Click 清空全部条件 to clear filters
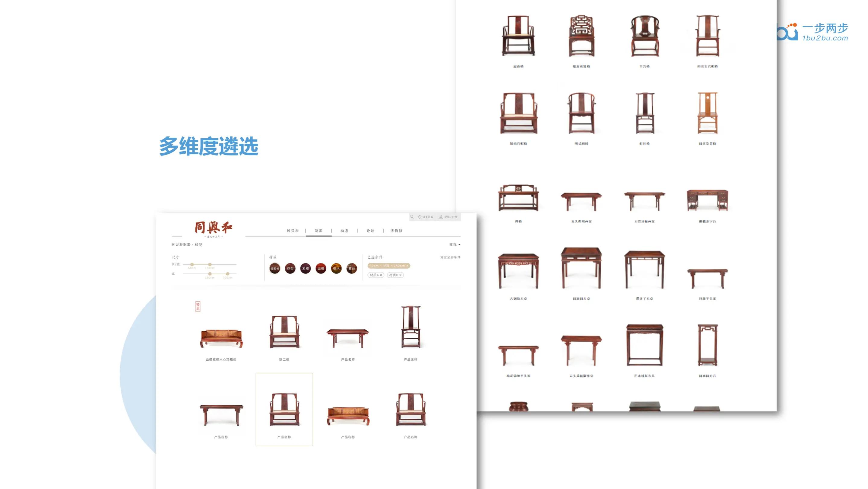 click(450, 257)
